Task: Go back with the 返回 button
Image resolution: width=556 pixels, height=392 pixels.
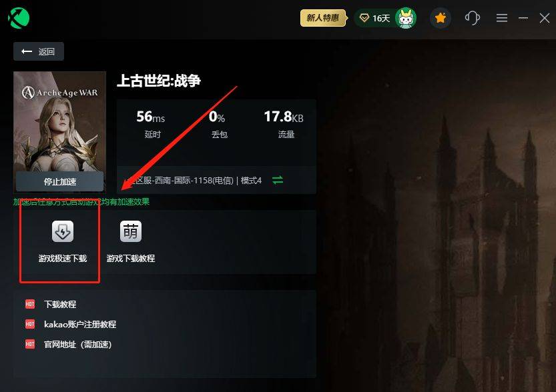Action: [x=39, y=52]
